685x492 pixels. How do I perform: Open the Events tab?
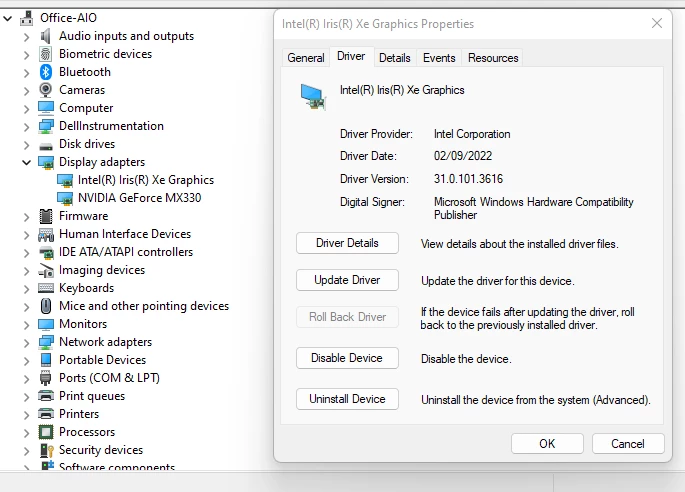coord(439,58)
